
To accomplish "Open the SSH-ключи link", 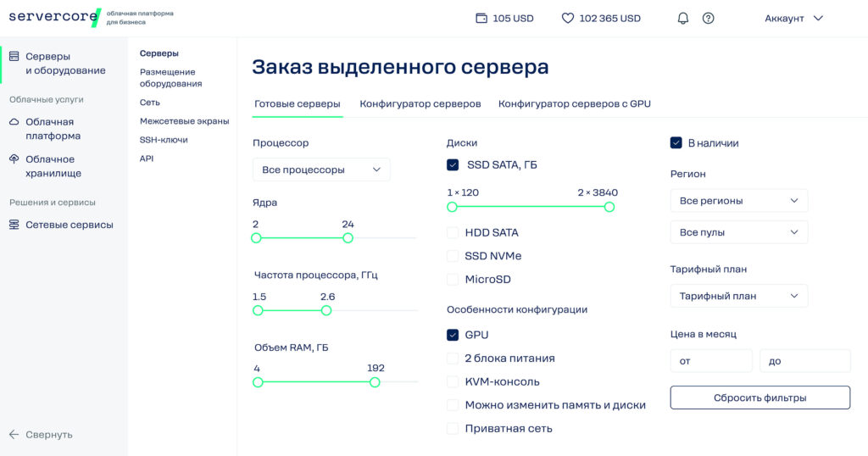I will [164, 140].
